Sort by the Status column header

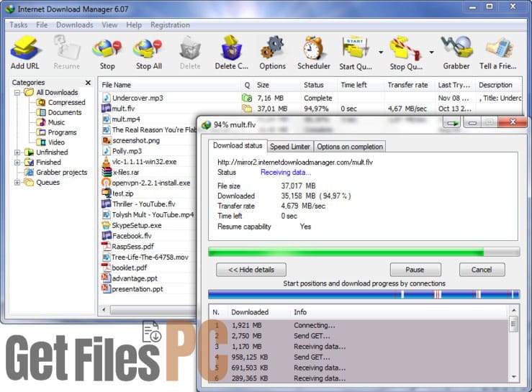click(x=319, y=85)
